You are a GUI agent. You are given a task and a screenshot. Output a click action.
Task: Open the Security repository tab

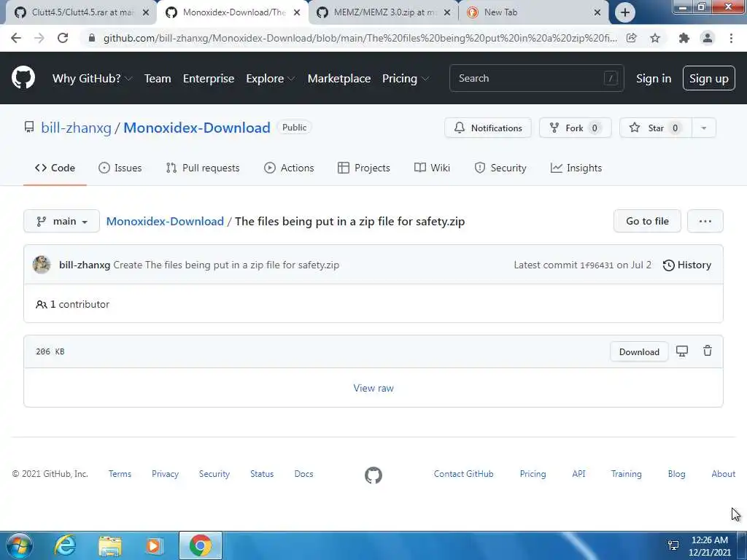pos(500,168)
